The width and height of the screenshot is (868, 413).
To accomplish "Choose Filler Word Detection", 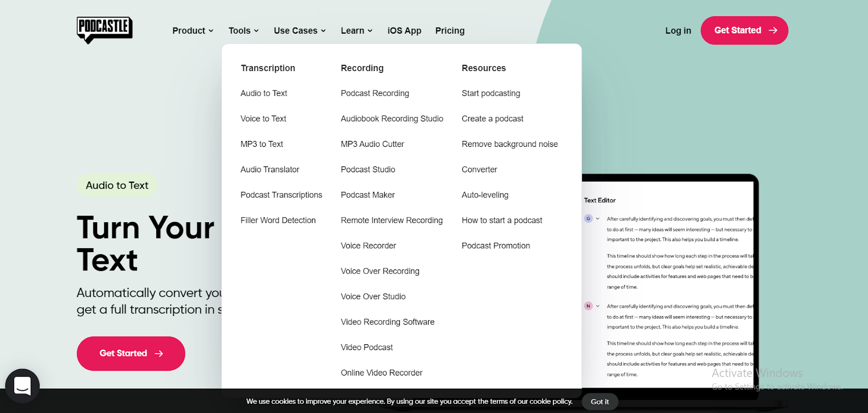I will click(278, 221).
